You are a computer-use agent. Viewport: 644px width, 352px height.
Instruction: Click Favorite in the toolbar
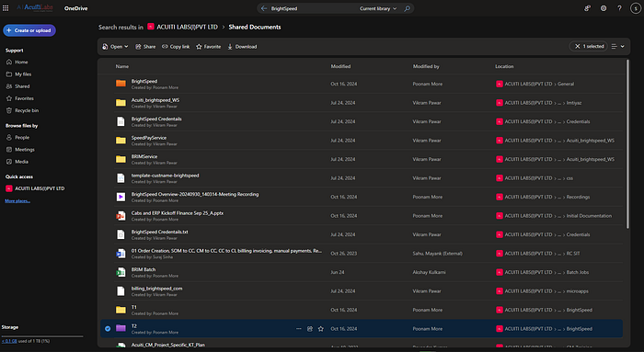tap(209, 47)
